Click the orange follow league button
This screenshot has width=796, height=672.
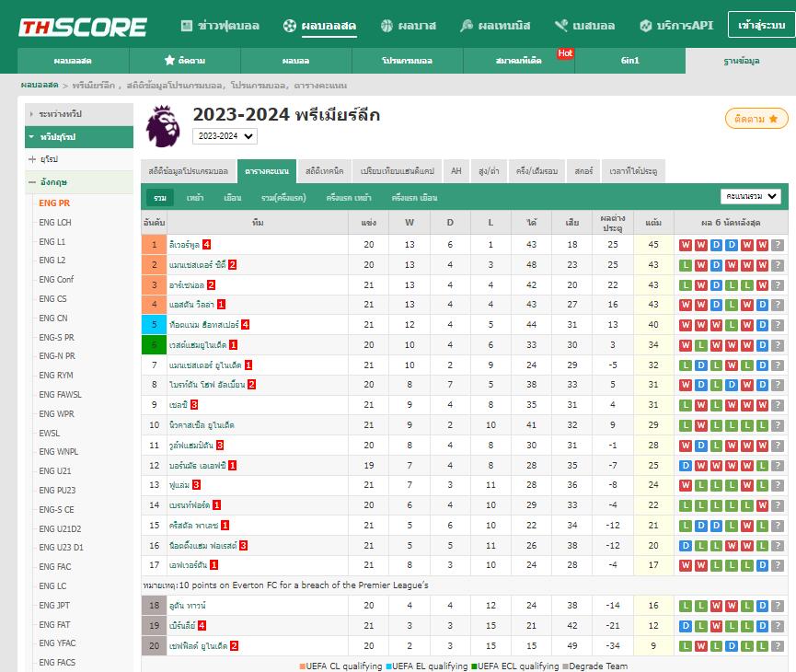[756, 119]
